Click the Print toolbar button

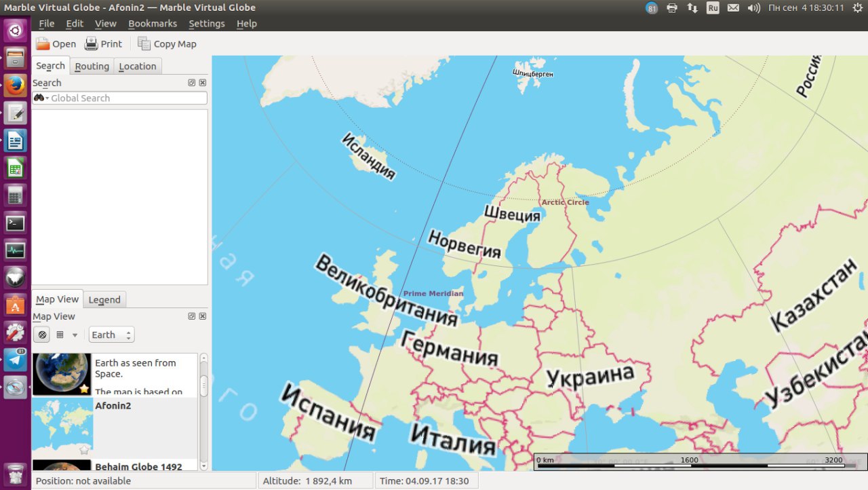[x=103, y=44]
